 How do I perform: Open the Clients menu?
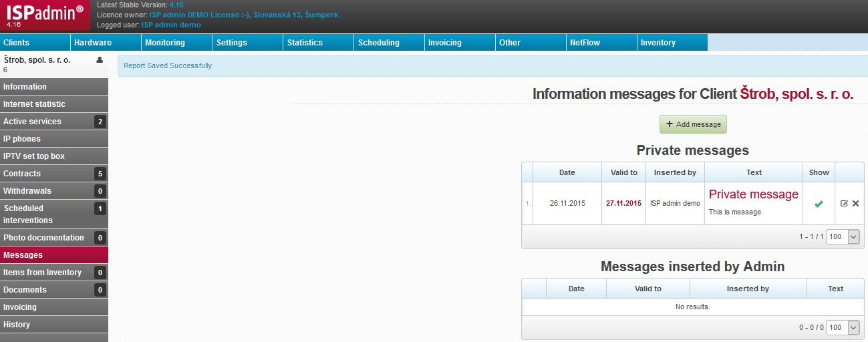coord(35,42)
